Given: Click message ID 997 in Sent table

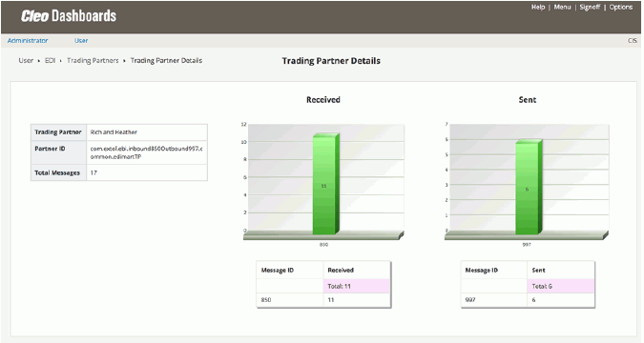Looking at the screenshot, I should click(470, 300).
